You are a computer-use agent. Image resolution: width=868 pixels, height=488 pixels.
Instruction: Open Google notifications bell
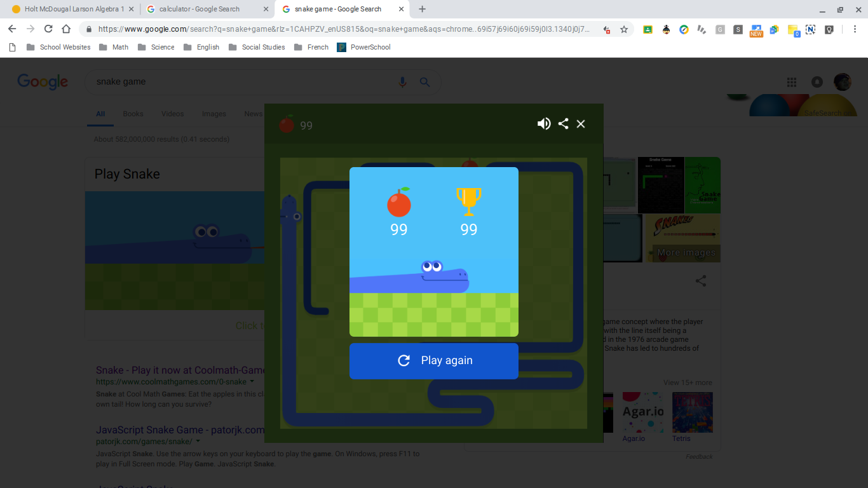pyautogui.click(x=817, y=82)
